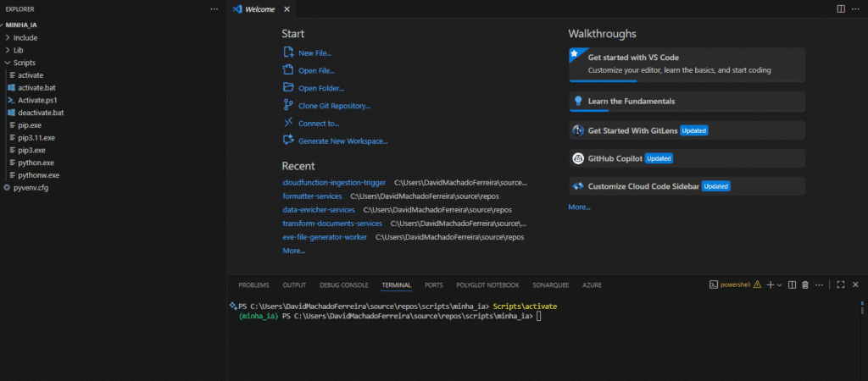This screenshot has height=381, width=868.
Task: Kill terminal with the trash icon
Action: tap(805, 285)
